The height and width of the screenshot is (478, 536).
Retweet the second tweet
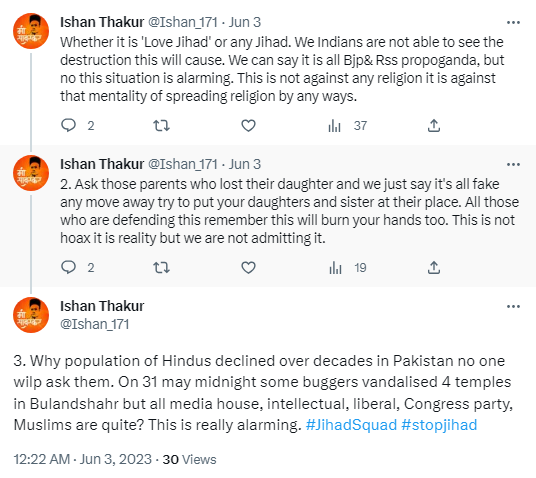point(161,267)
